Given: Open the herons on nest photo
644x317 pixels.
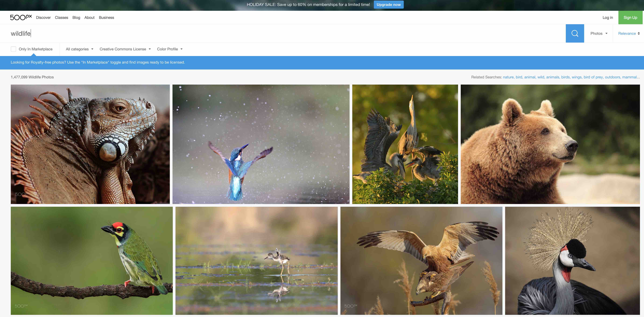Looking at the screenshot, I should point(405,144).
